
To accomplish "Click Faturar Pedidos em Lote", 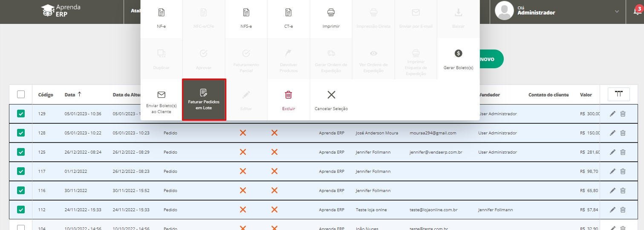I will tap(204, 99).
